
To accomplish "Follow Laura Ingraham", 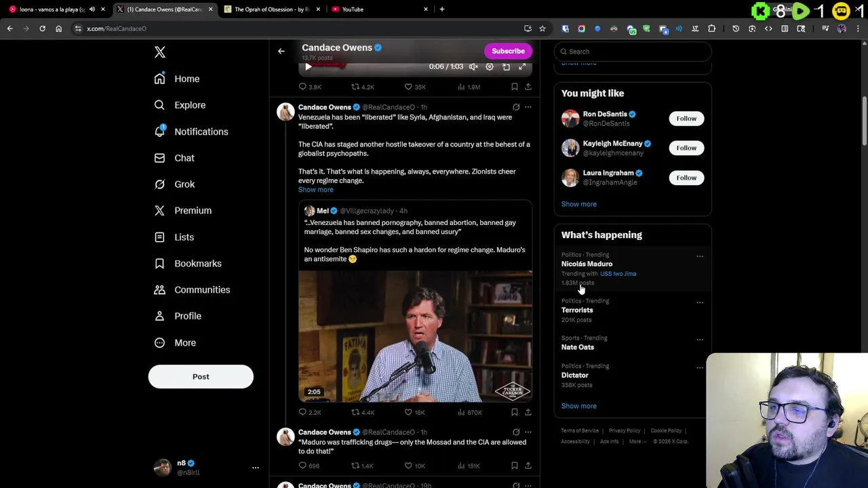I will click(686, 178).
